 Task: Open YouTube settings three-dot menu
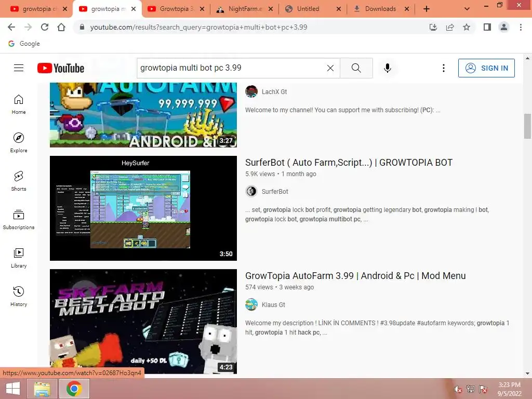point(444,68)
